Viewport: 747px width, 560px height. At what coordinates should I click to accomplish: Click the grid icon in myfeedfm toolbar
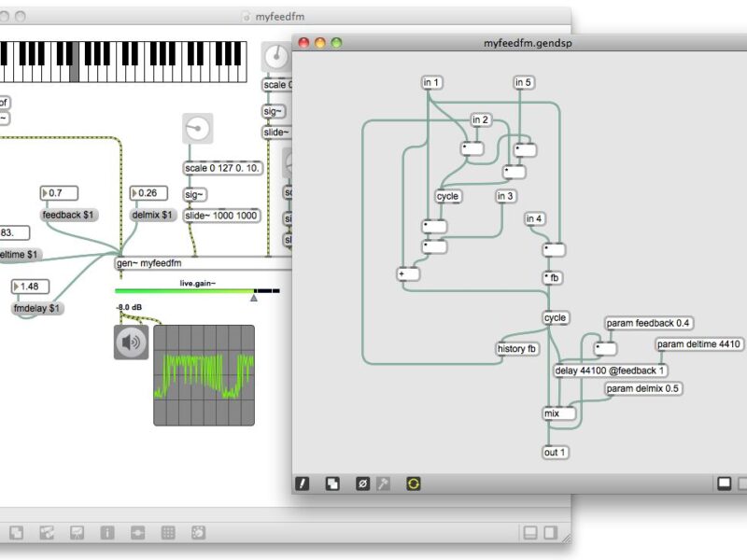point(168,533)
